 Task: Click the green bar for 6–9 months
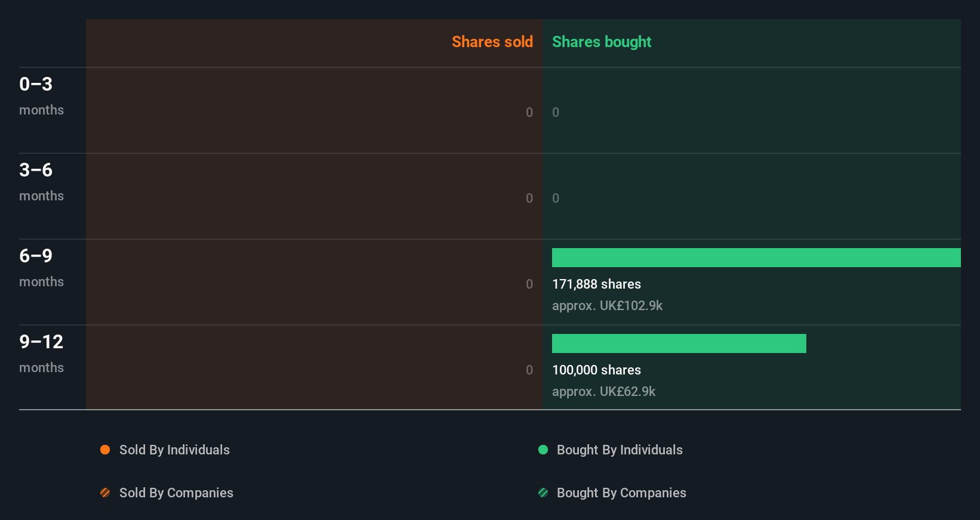pos(756,258)
